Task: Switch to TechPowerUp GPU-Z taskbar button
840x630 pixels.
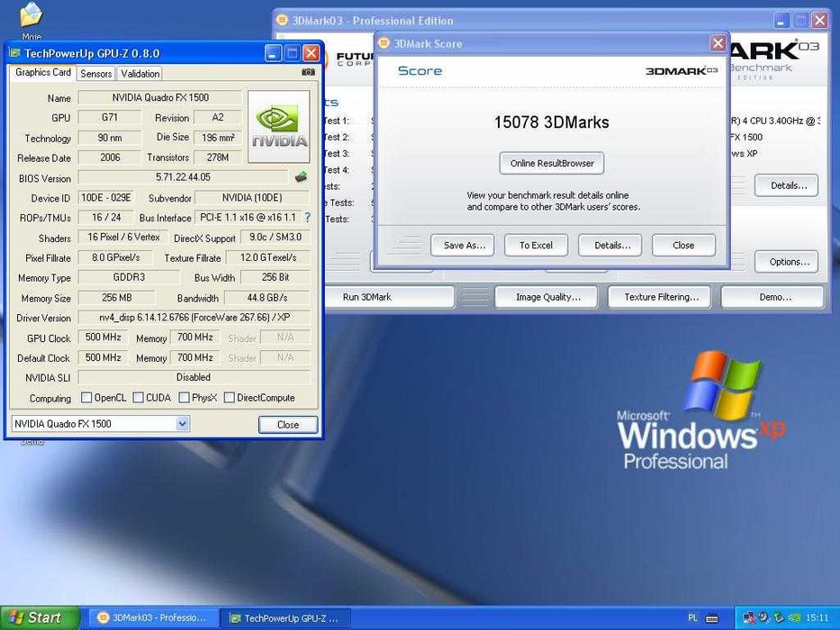Action: click(x=286, y=618)
